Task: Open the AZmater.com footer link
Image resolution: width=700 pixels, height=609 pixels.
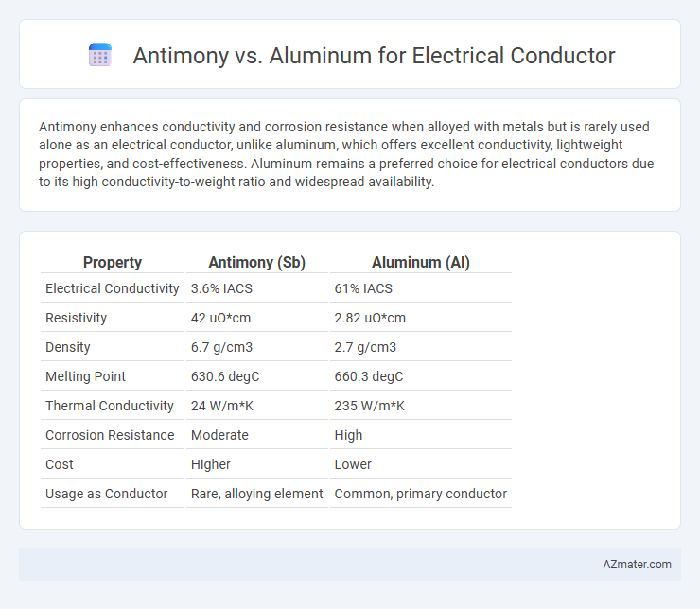Action: [x=637, y=565]
